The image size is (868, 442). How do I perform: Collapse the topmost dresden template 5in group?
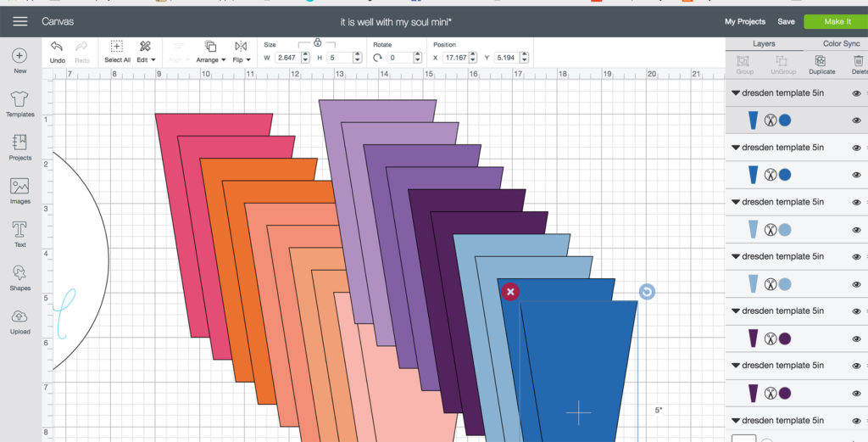pyautogui.click(x=736, y=93)
